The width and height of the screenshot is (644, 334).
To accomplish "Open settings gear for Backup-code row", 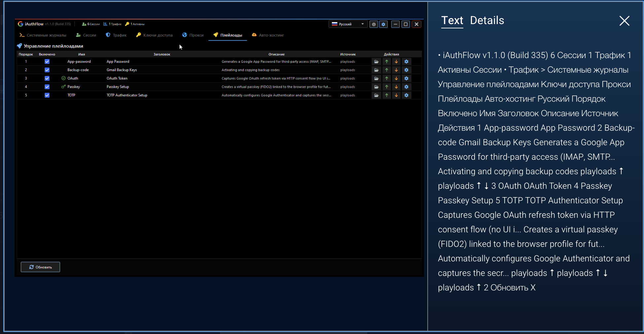I will [x=407, y=70].
